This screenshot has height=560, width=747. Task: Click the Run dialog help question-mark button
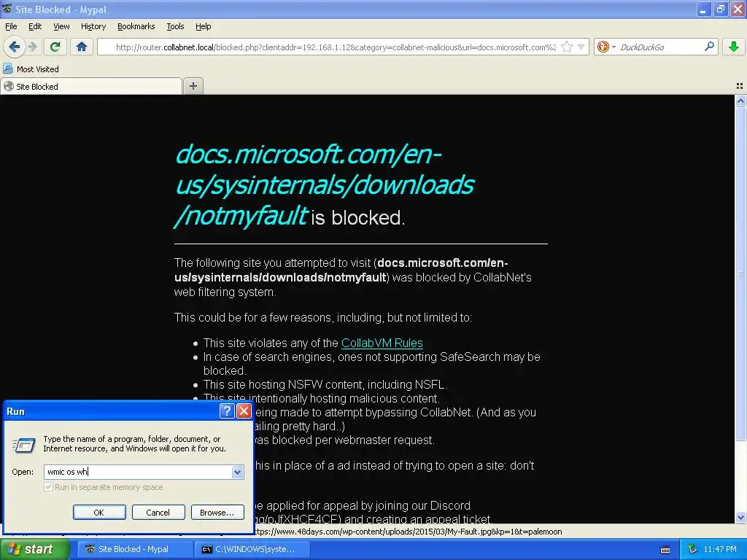point(227,411)
